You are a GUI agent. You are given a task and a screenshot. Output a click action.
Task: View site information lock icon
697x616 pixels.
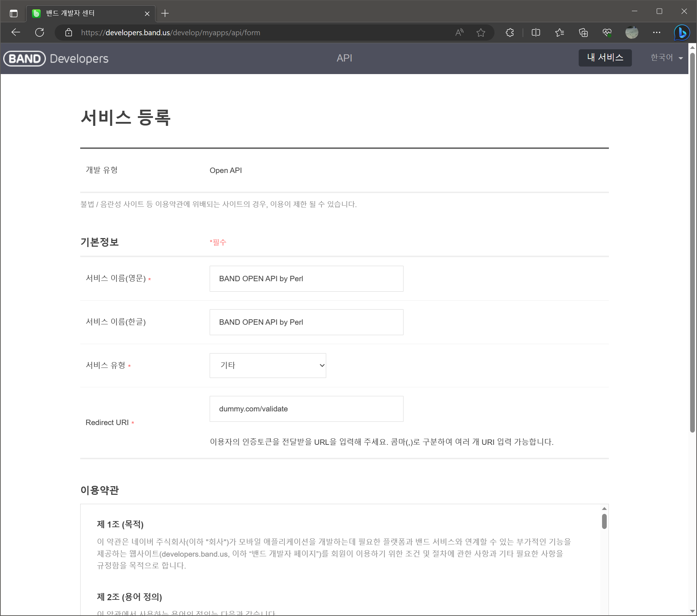(69, 33)
